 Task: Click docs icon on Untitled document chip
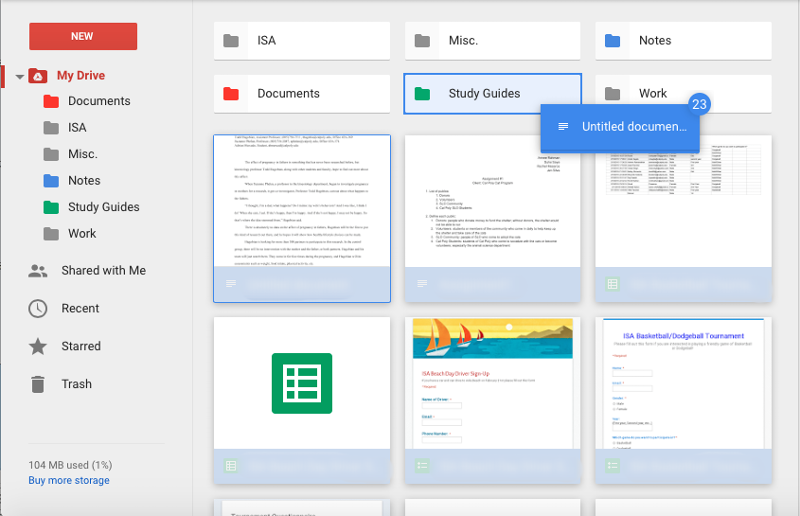[563, 127]
